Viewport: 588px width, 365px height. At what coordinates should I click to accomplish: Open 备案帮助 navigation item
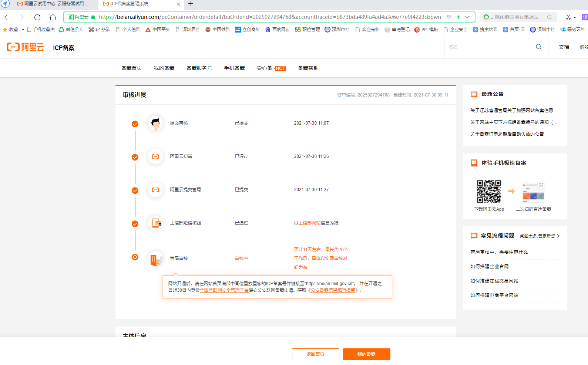pyautogui.click(x=308, y=68)
